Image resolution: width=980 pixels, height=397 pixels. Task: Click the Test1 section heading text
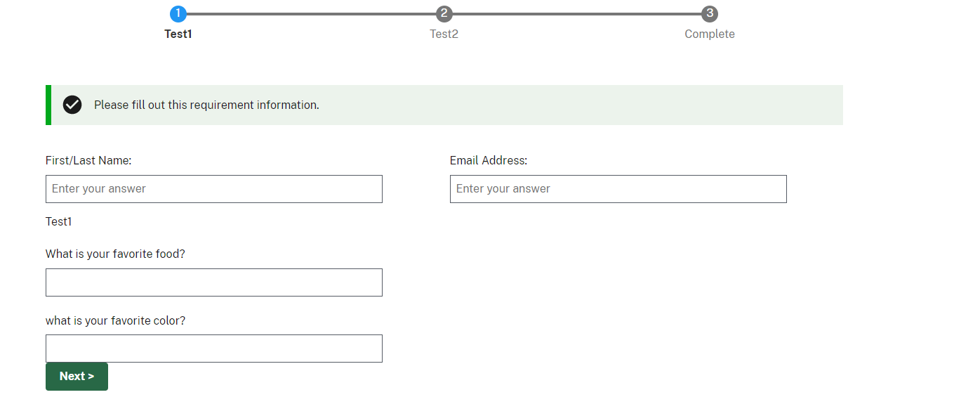click(x=59, y=221)
